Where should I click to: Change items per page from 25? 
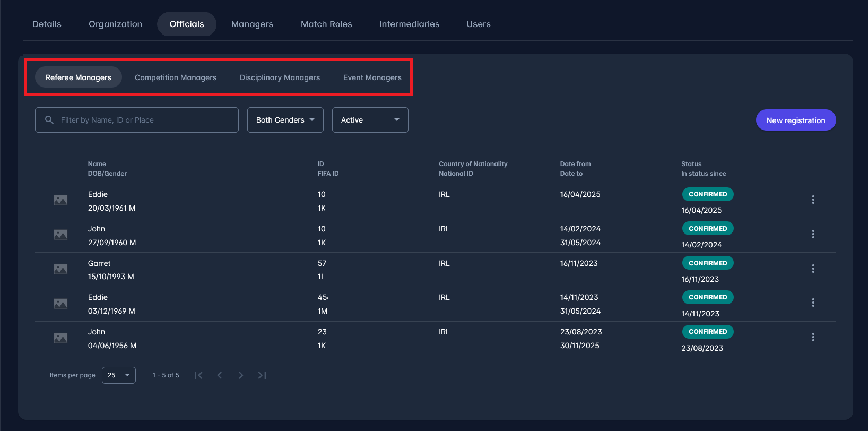(x=118, y=375)
